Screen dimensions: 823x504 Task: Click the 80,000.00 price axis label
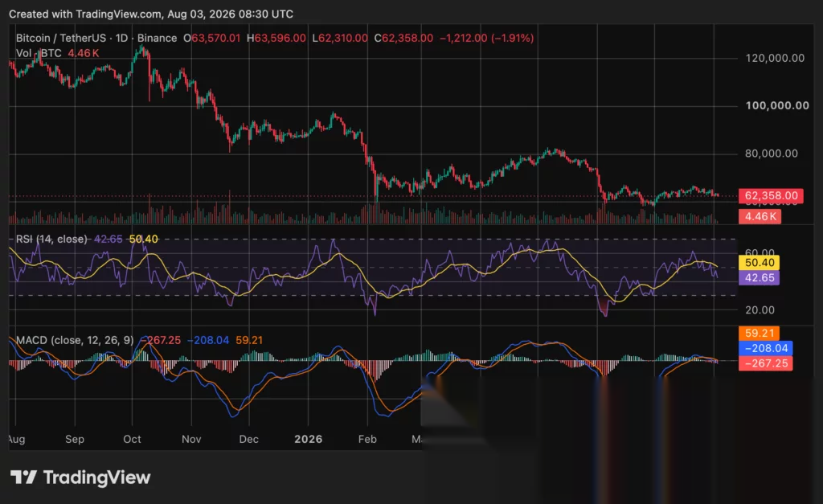772,154
